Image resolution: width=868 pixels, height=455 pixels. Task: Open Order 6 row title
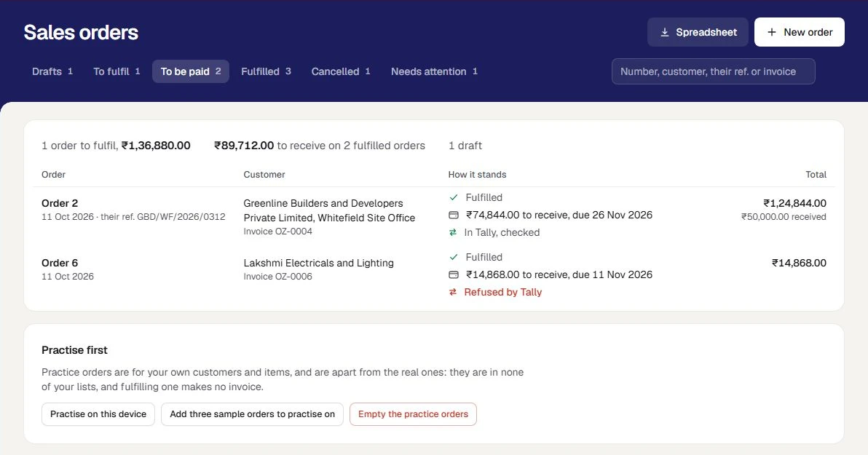pyautogui.click(x=60, y=263)
